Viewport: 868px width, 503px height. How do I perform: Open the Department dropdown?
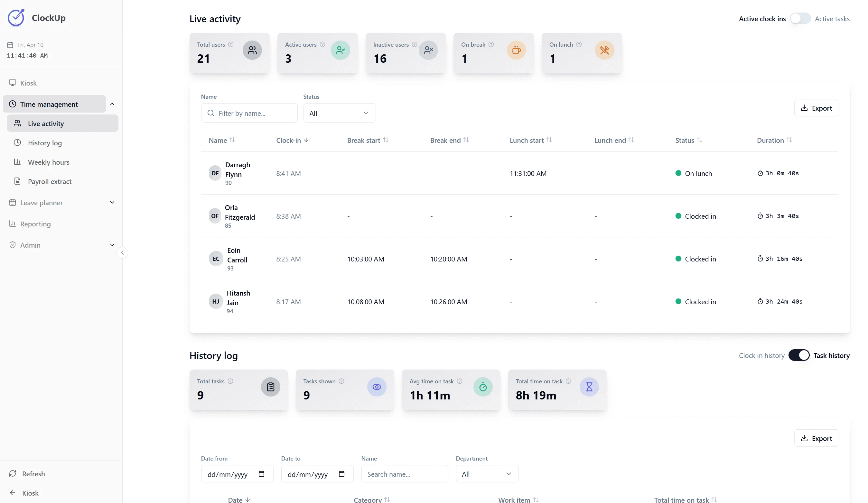point(486,474)
